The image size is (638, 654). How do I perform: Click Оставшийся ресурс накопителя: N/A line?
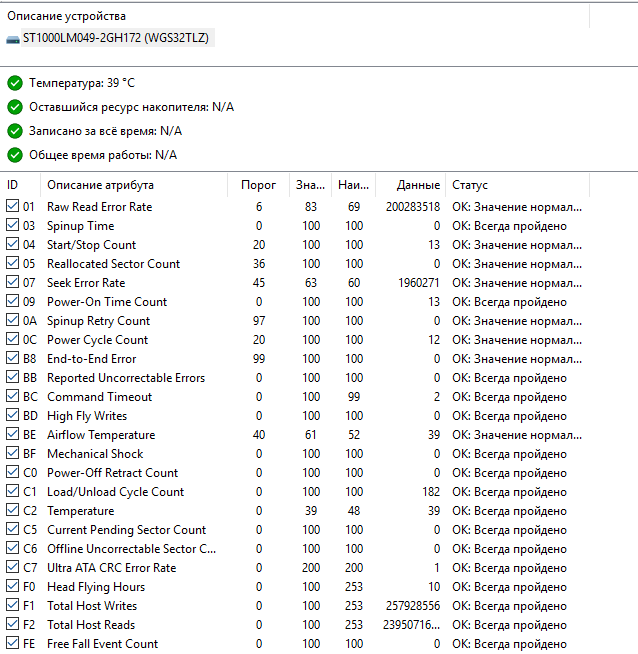point(131,107)
